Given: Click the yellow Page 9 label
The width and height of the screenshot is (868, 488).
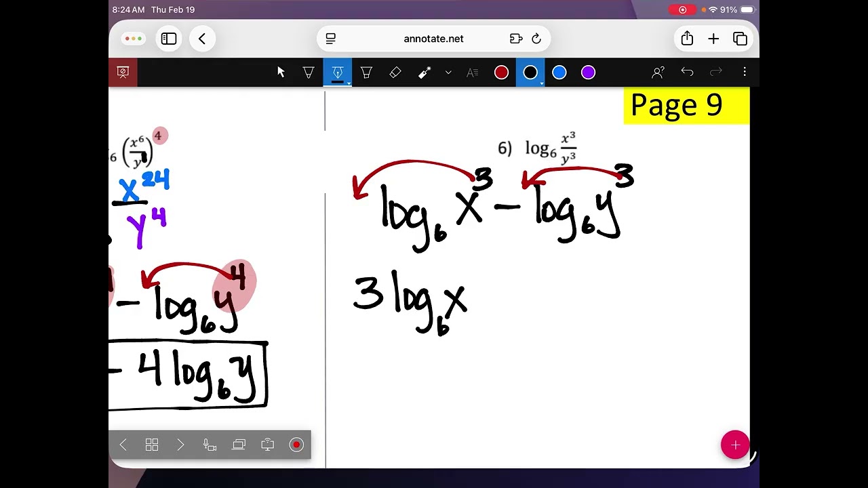Looking at the screenshot, I should click(x=686, y=106).
